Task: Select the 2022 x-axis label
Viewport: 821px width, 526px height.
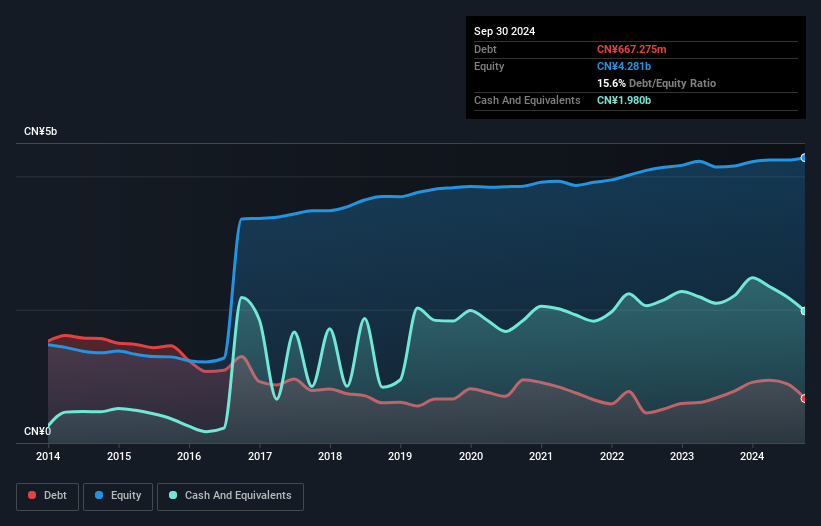Action: click(612, 456)
